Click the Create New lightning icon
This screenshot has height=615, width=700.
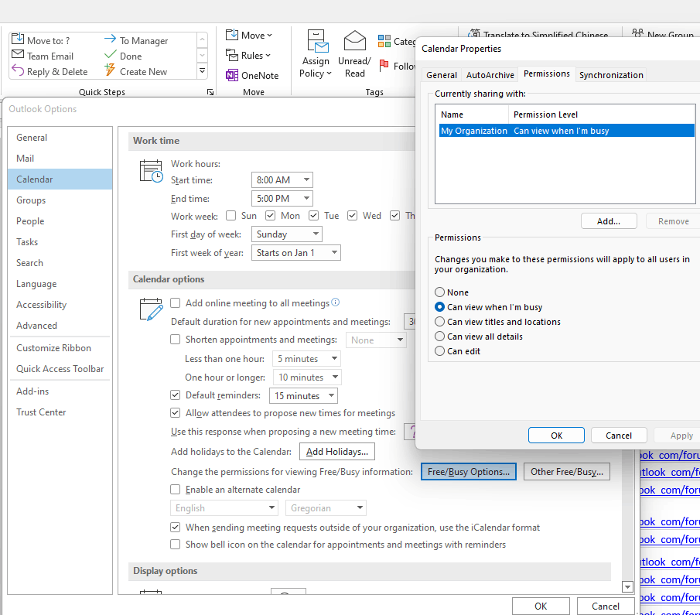[x=110, y=70]
